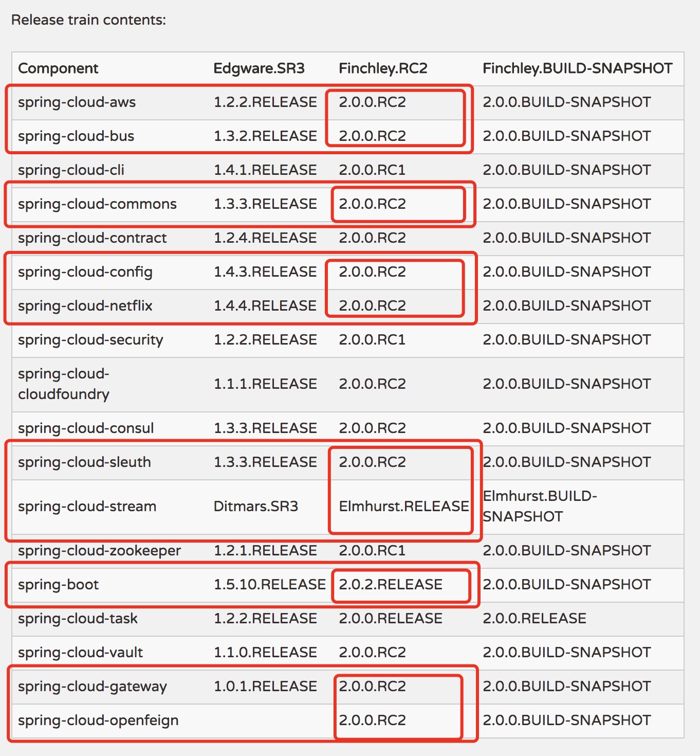This screenshot has width=700, height=756.
Task: Click 1.2.4.RELEASE in the spring-cloud-contract row
Action: click(265, 238)
